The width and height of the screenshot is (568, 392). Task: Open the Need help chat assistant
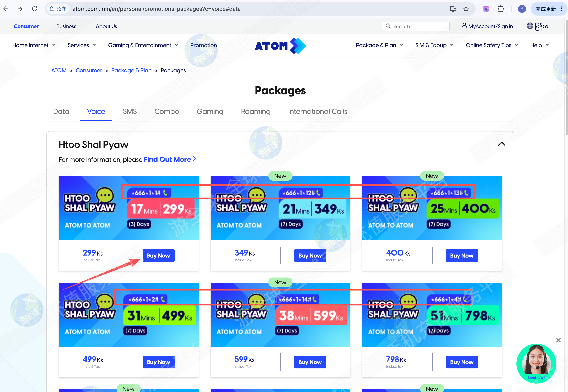[x=536, y=363]
